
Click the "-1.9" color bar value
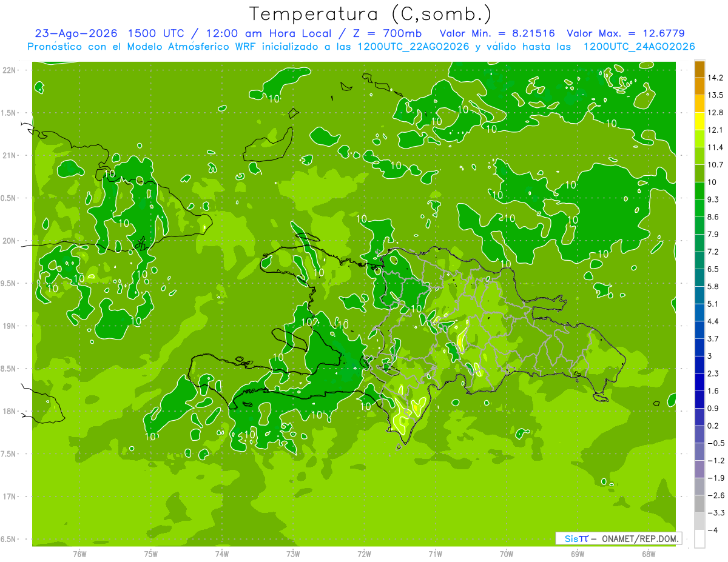tap(716, 478)
